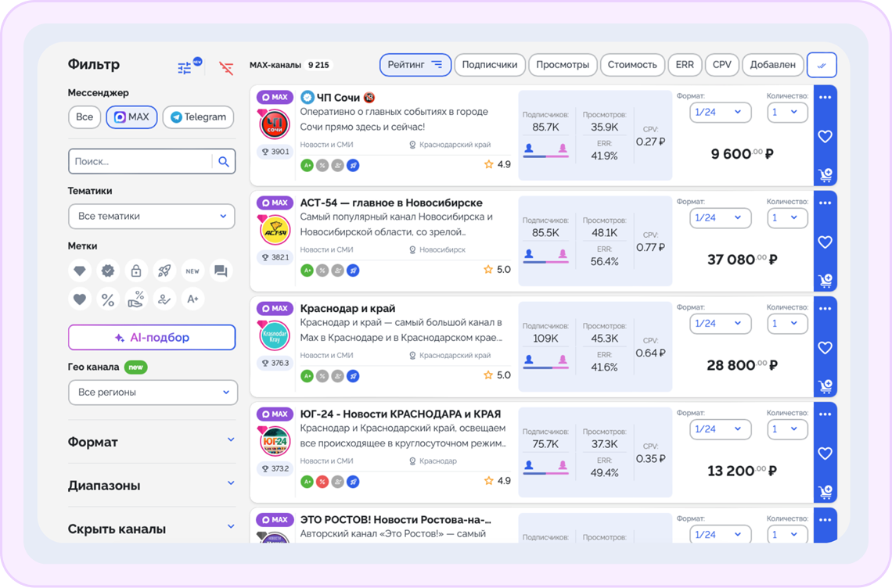Viewport: 892px width, 588px height.
Task: Click red percent badge on ЮГ-24
Action: click(322, 482)
